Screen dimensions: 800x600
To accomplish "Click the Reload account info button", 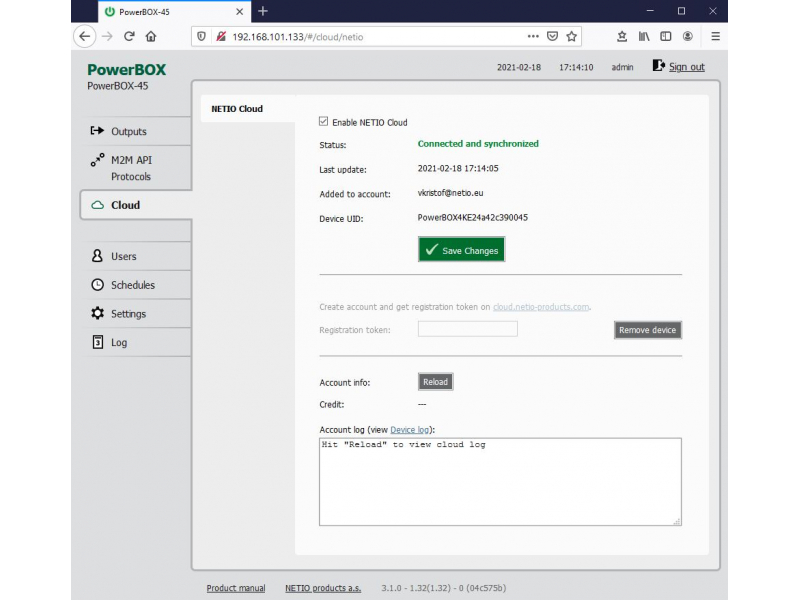I will (x=435, y=382).
